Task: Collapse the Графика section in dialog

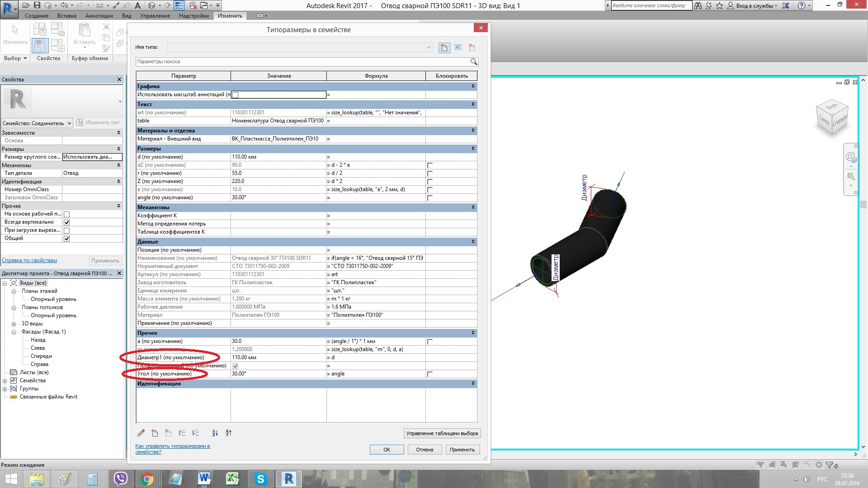Action: click(473, 86)
